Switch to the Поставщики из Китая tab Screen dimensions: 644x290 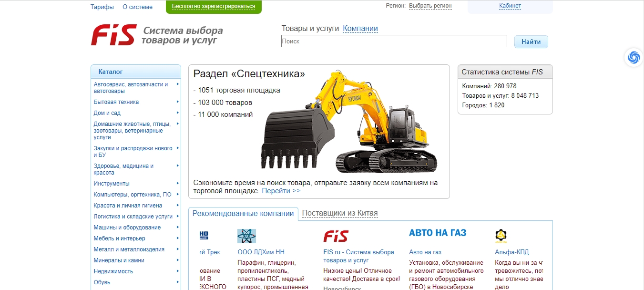pyautogui.click(x=340, y=214)
